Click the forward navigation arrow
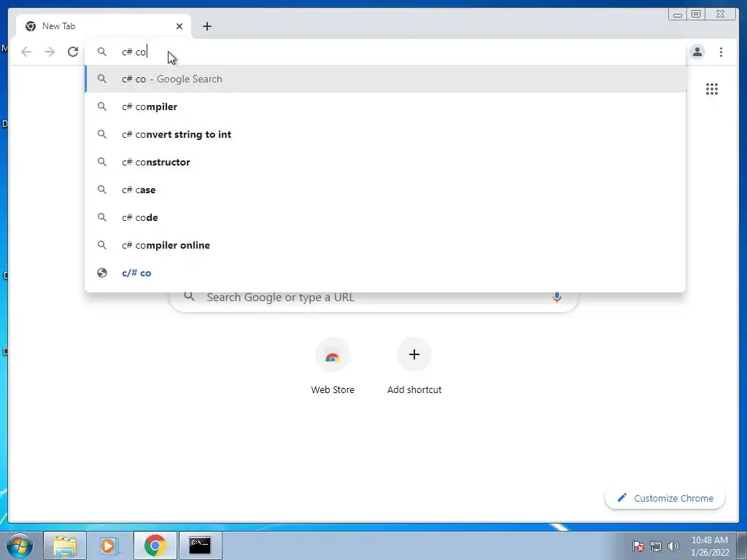The image size is (747, 560). pyautogui.click(x=50, y=52)
